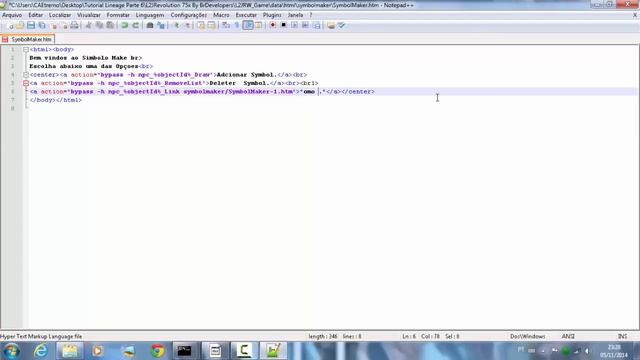The height and width of the screenshot is (360, 640).
Task: Cut selection with the scissors icon
Action: (x=88, y=25)
